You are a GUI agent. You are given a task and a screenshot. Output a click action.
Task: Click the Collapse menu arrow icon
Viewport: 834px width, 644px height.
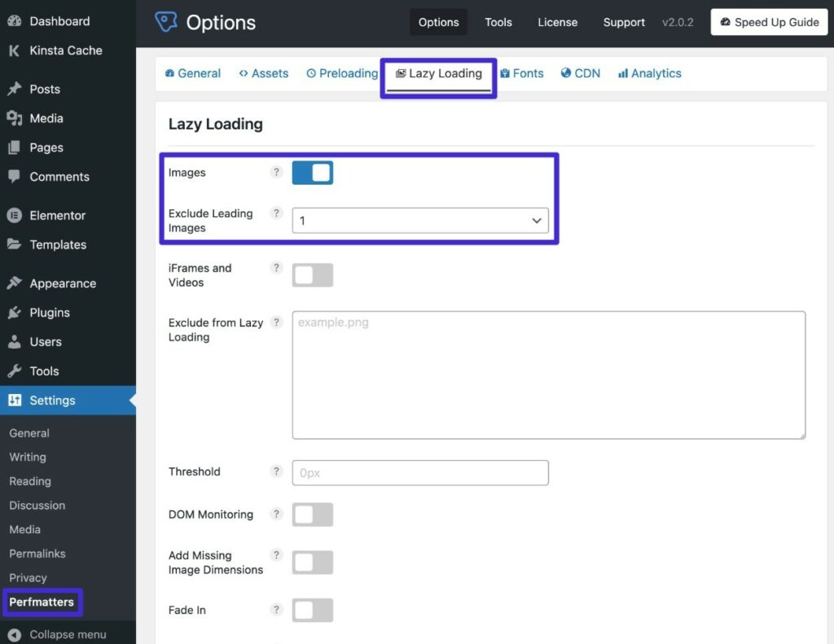click(x=14, y=634)
